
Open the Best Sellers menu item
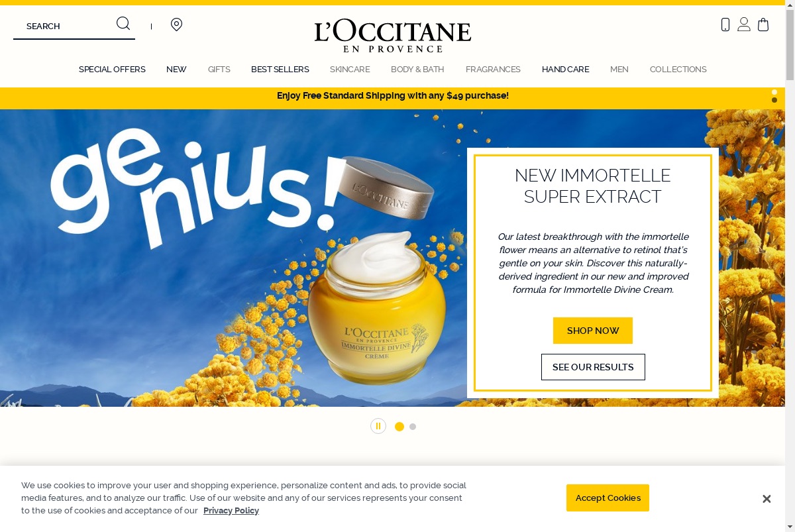[x=280, y=69]
